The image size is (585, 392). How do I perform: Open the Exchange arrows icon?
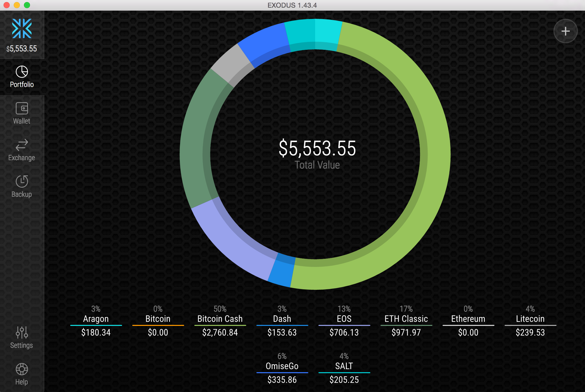[22, 145]
